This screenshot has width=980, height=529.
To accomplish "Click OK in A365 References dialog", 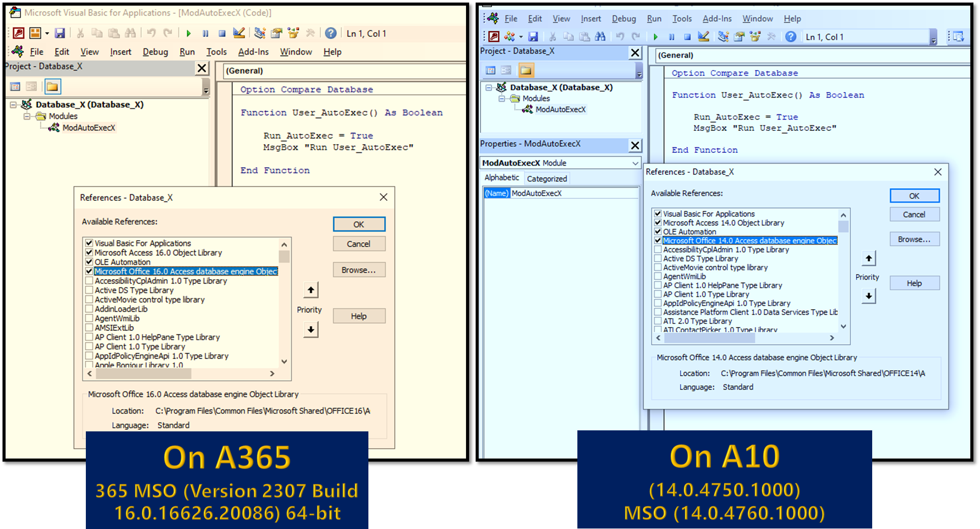I will [359, 224].
